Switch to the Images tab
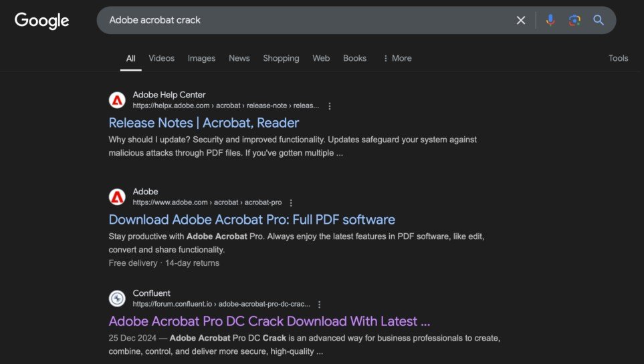Screen dimensions: 644x364 pyautogui.click(x=201, y=58)
